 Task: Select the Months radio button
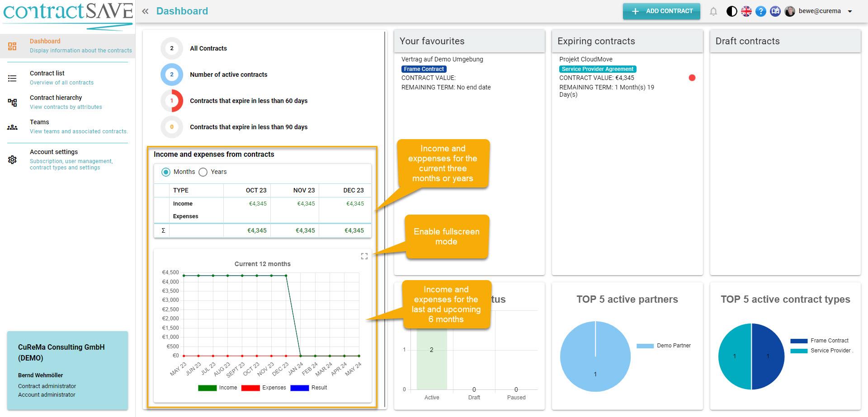click(166, 172)
